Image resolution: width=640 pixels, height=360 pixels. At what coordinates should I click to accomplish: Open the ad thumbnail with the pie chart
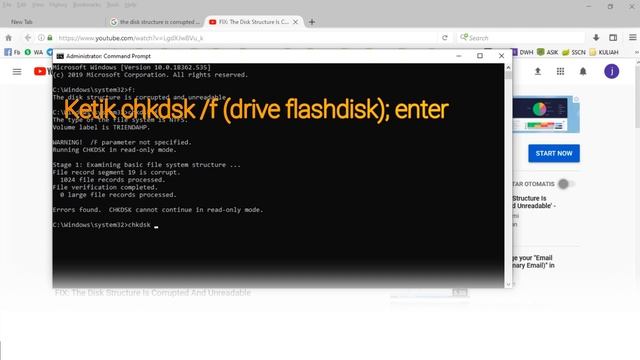pyautogui.click(x=546, y=115)
